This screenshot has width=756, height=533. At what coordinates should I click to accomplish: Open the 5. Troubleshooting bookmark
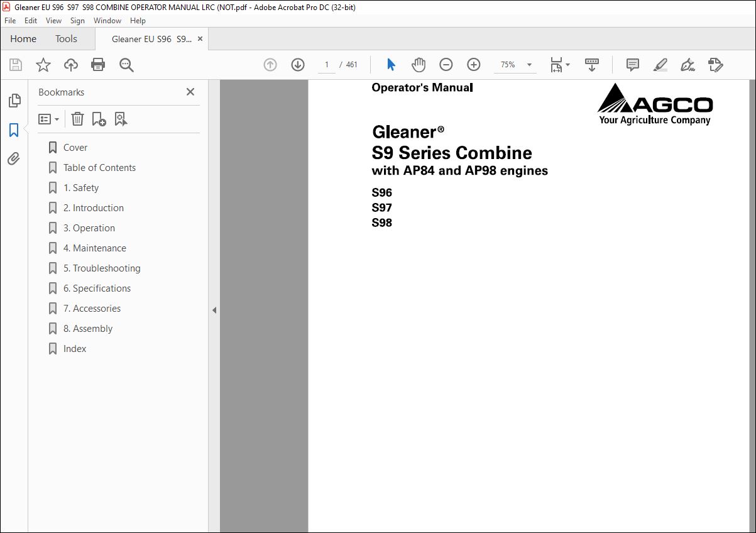pyautogui.click(x=102, y=268)
